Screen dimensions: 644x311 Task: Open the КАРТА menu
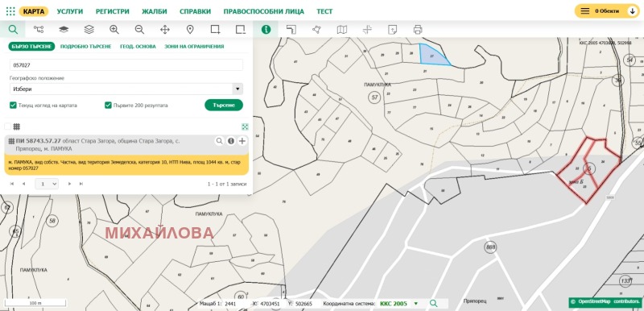pyautogui.click(x=34, y=11)
